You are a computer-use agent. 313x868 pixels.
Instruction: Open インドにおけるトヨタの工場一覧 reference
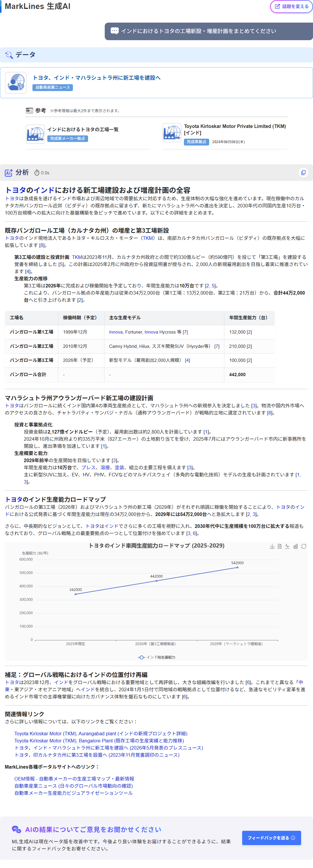click(x=83, y=129)
